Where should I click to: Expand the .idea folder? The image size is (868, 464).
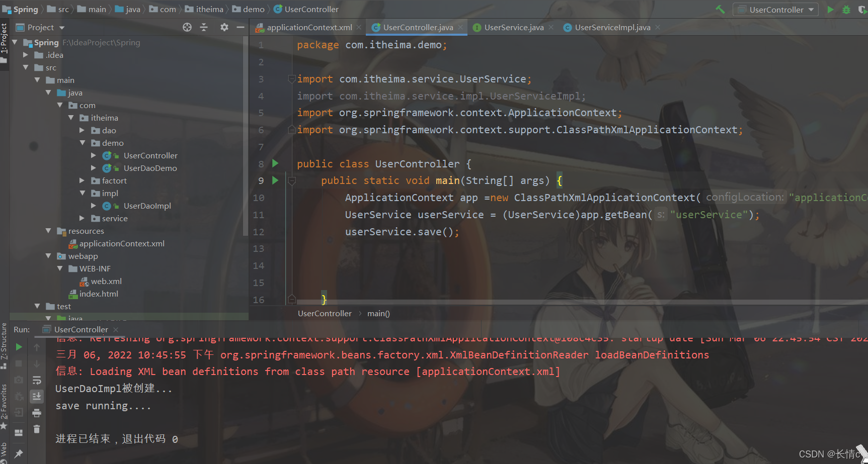(26, 55)
